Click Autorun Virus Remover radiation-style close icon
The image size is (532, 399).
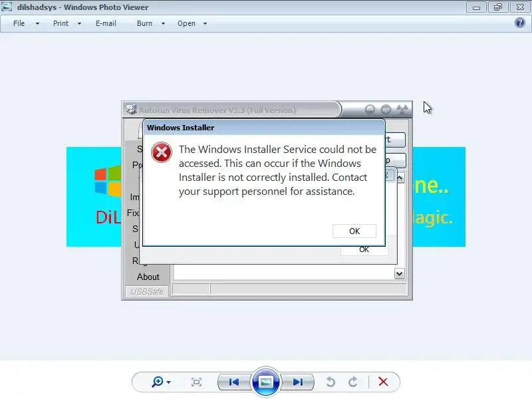[402, 109]
